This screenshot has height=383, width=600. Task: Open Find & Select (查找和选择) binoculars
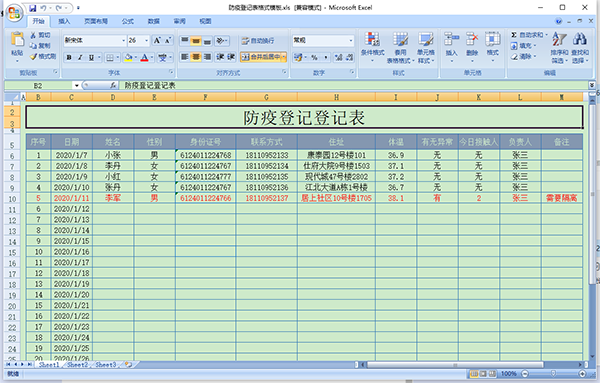coord(580,48)
